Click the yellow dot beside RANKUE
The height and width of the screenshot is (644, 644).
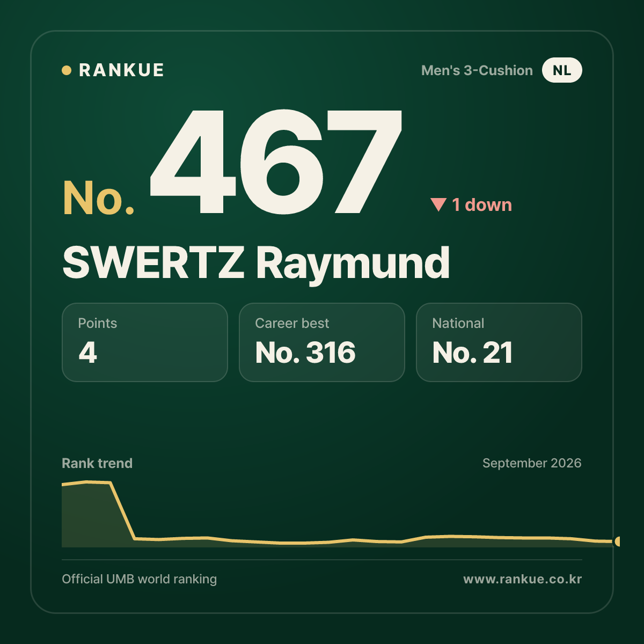67,70
